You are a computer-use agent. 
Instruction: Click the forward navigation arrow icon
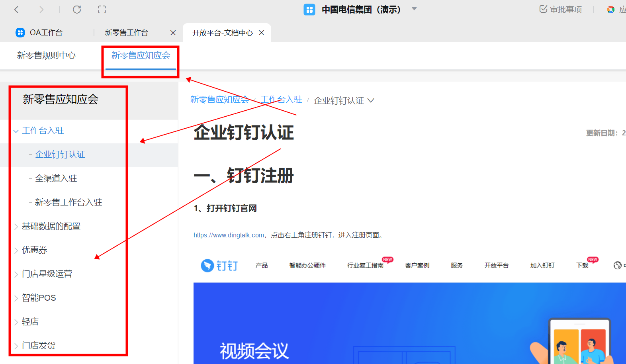(x=41, y=10)
